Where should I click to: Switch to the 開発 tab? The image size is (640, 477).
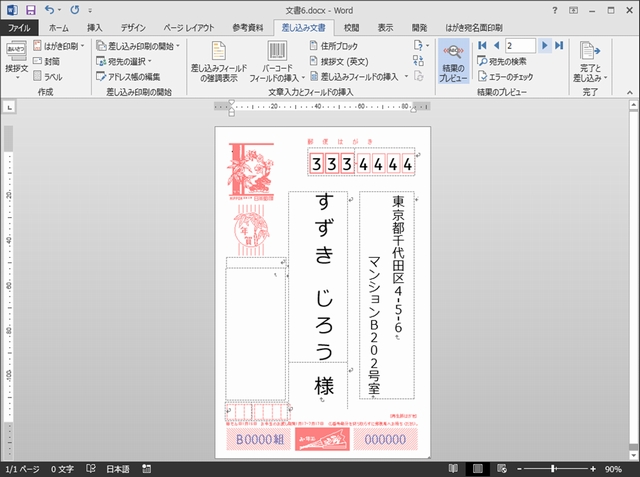click(x=419, y=27)
